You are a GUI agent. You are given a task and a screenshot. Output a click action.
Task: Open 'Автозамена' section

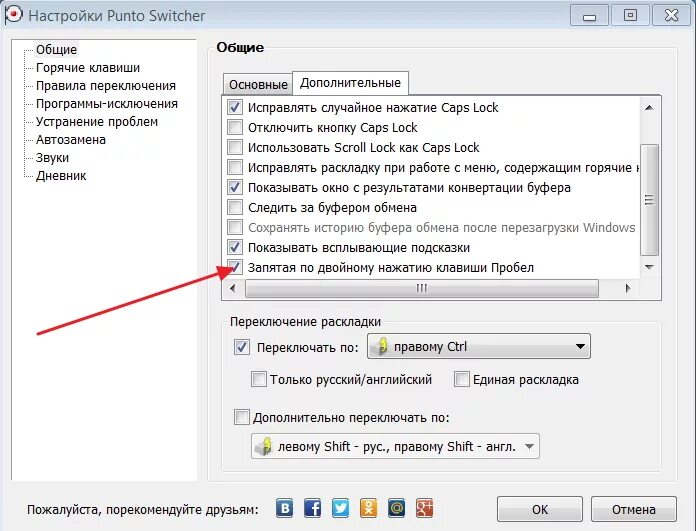click(x=71, y=140)
